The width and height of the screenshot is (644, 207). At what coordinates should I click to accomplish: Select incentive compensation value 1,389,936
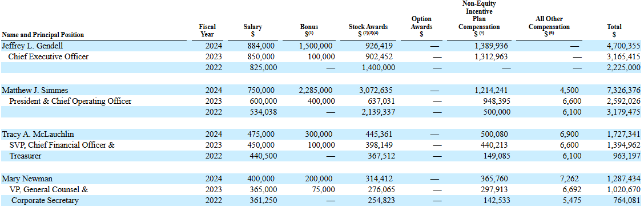491,46
